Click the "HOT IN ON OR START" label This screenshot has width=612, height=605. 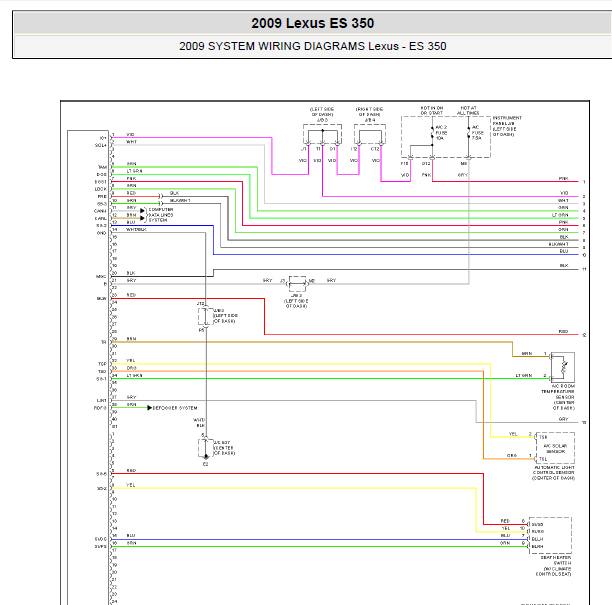pos(432,110)
